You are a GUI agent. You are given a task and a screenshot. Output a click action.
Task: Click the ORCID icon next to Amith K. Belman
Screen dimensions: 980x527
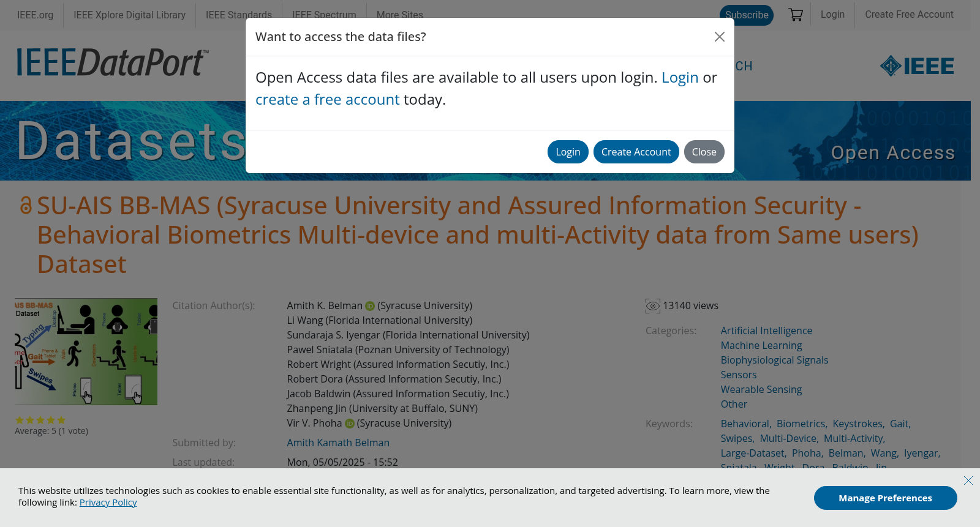click(370, 306)
